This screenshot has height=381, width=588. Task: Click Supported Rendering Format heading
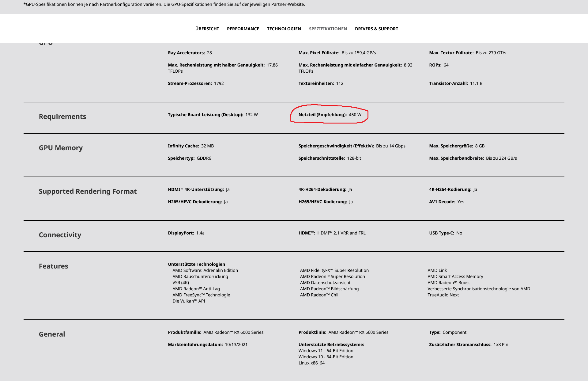88,191
